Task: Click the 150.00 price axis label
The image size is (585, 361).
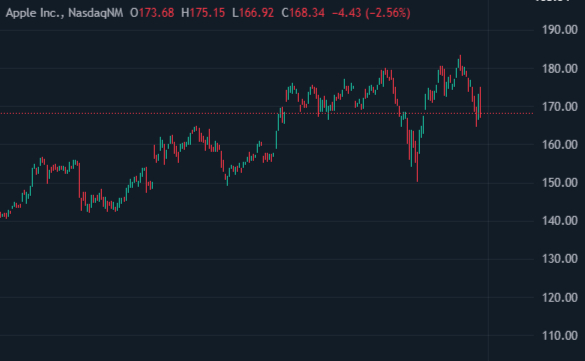Action: click(x=560, y=183)
